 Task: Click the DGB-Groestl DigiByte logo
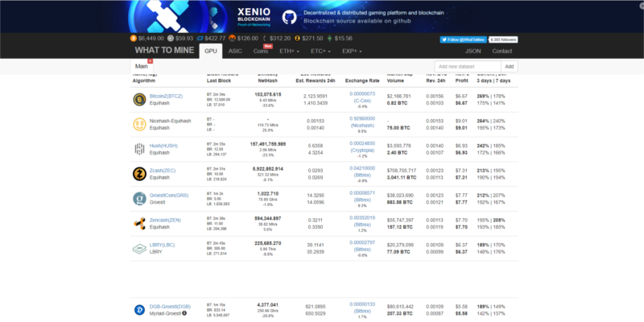[139, 310]
